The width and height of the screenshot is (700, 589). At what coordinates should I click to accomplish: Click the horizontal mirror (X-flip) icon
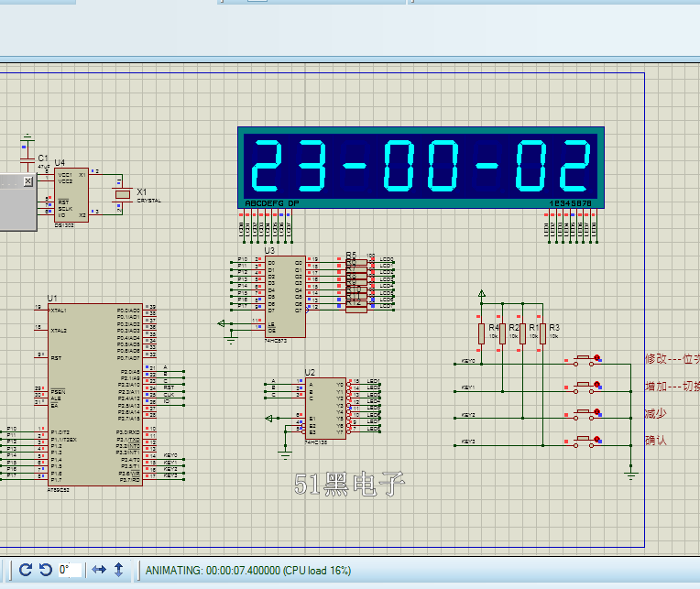(99, 570)
